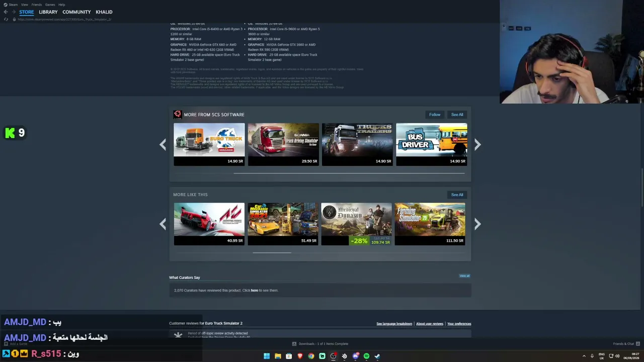Open Bus Driver game thumbnail
Screen dimensions: 644x362
[x=432, y=144]
